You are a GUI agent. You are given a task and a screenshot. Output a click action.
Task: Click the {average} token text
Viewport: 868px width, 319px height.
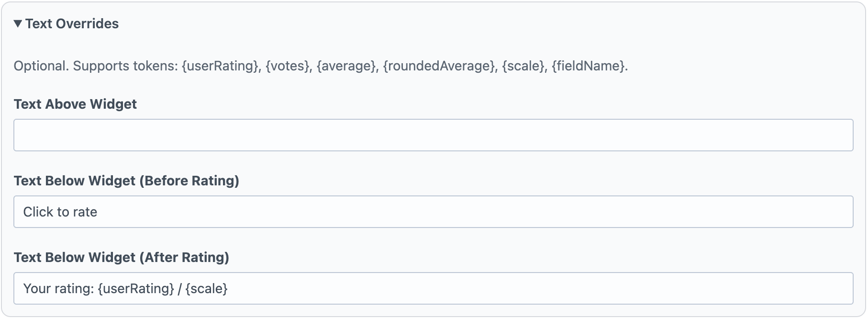(347, 66)
